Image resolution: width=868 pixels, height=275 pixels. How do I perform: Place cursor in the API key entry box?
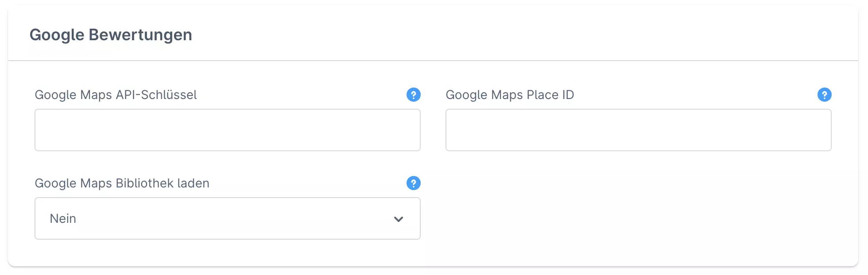pos(227,130)
